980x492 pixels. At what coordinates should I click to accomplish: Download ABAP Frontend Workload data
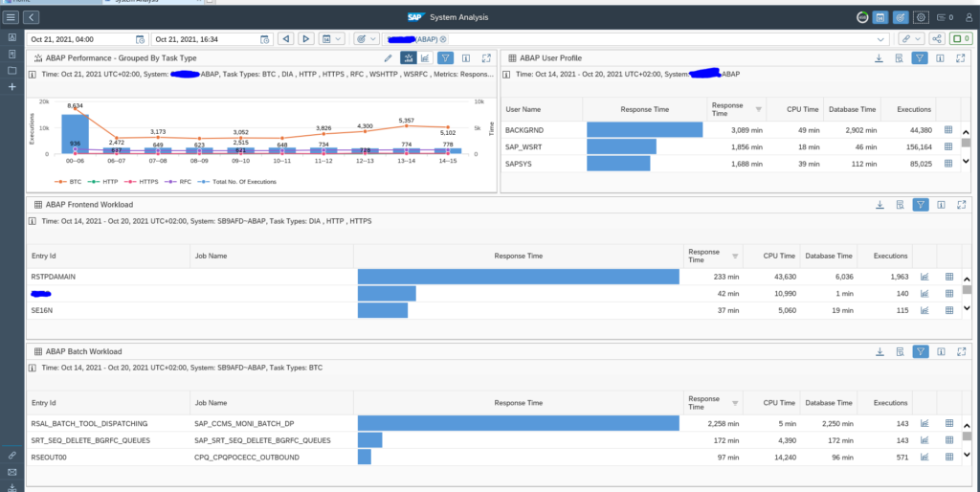(880, 205)
